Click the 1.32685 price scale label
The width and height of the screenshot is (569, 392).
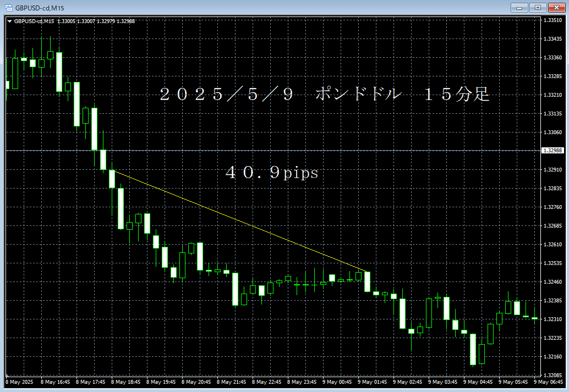pos(552,226)
